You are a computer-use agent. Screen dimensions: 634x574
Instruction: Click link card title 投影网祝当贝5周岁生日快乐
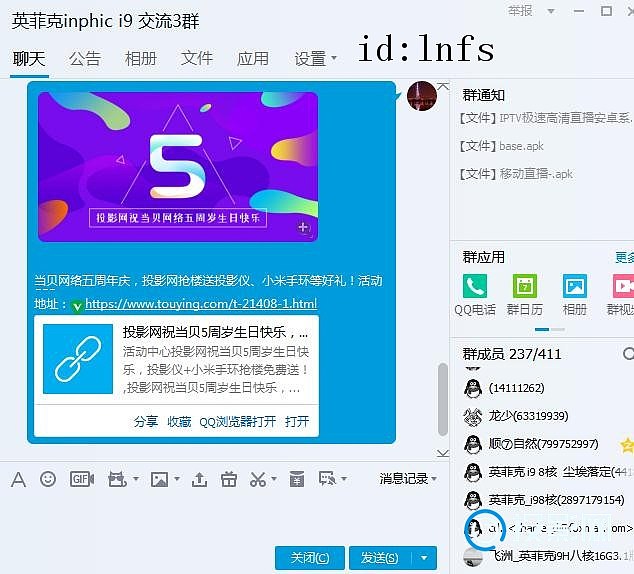point(216,332)
